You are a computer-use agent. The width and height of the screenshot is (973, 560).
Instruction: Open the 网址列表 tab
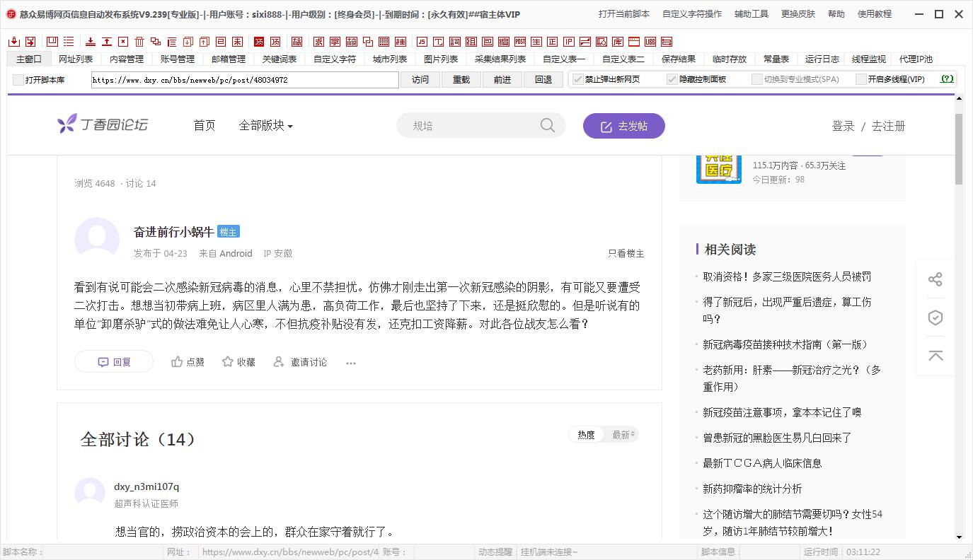click(x=76, y=59)
